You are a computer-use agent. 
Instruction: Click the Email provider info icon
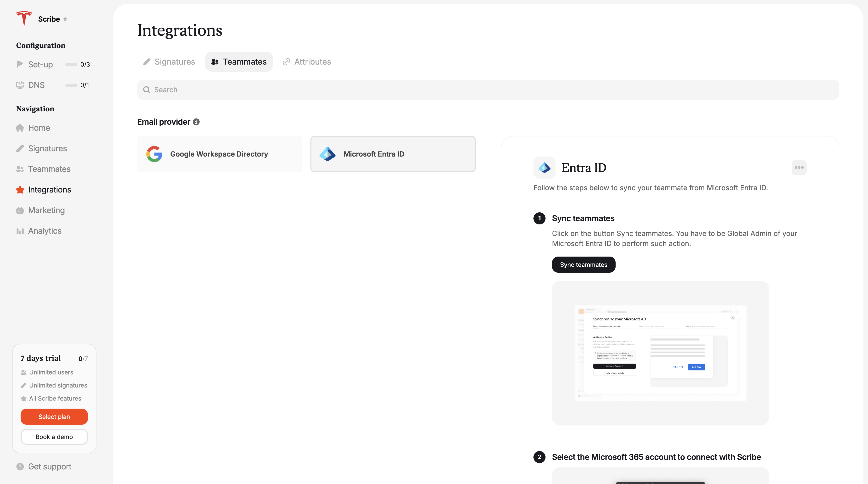tap(196, 122)
